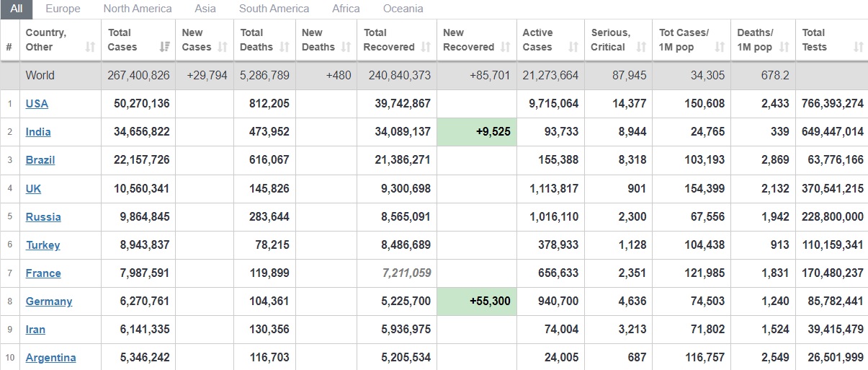The height and width of the screenshot is (370, 868).
Task: Click UK total tests 370,541,215
Action: (832, 188)
